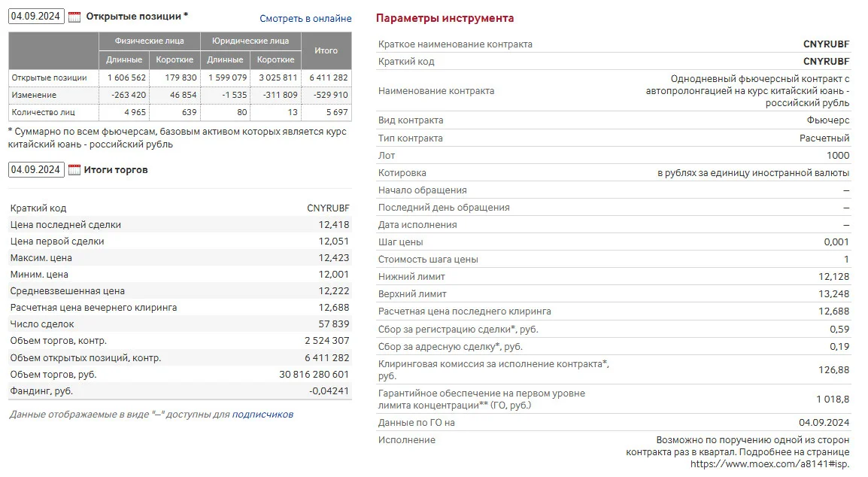Select the addressed deal fee 0,19
Screen dimensions: 868x477
tap(839, 347)
